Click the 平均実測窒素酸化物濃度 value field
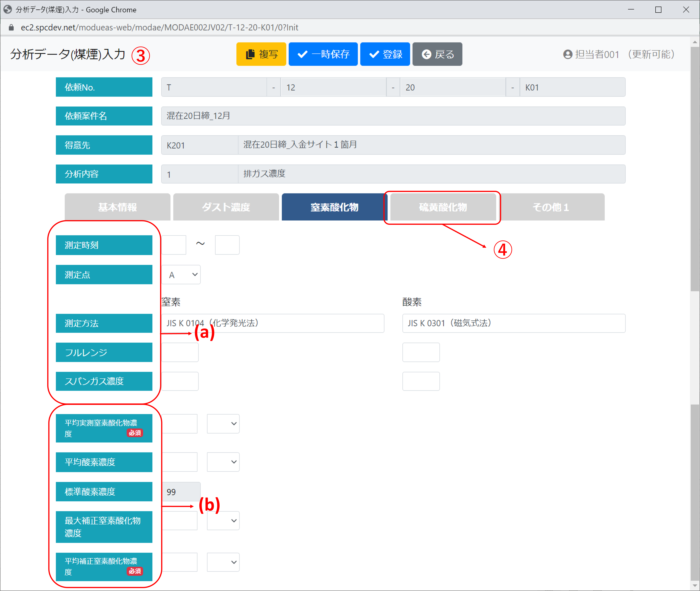Screen dimensions: 700x591 point(180,424)
